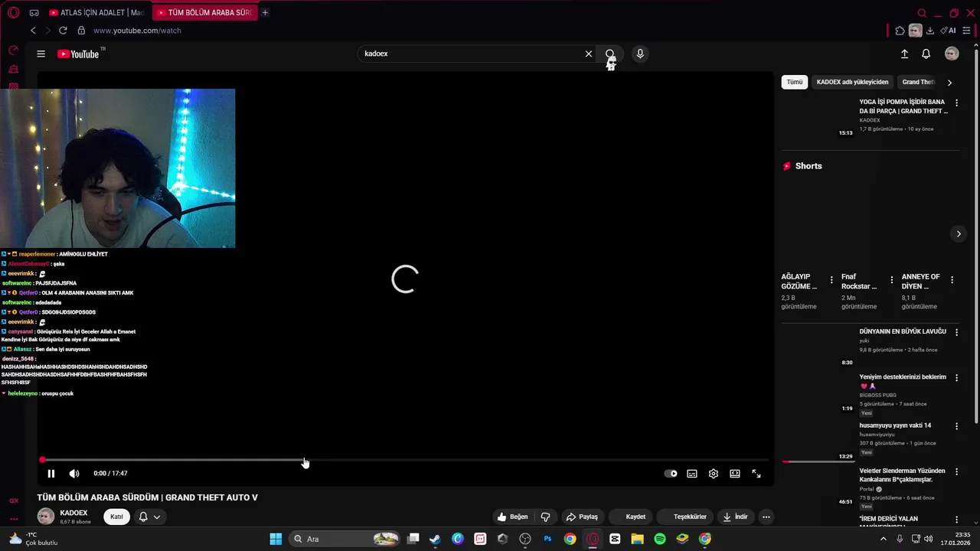Open the search-tabs magnifier in title bar

922,13
